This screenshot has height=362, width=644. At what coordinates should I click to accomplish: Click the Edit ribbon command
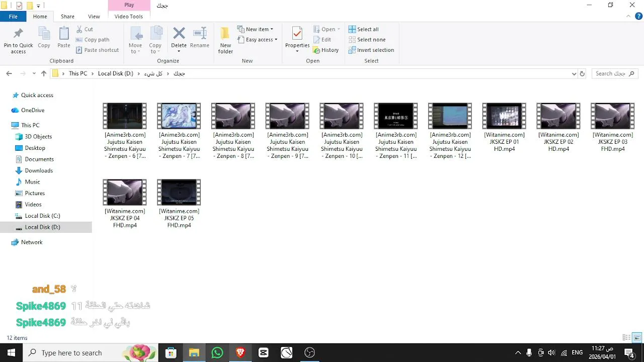point(322,40)
